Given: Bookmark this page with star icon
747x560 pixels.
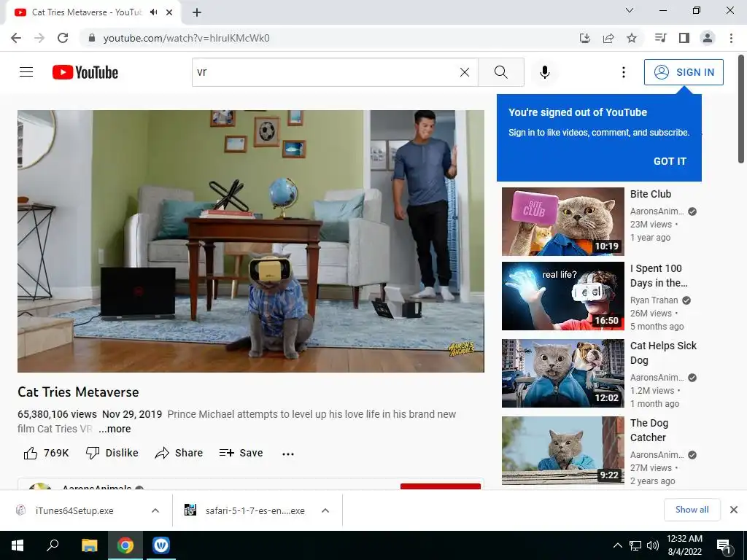Looking at the screenshot, I should click(x=632, y=38).
